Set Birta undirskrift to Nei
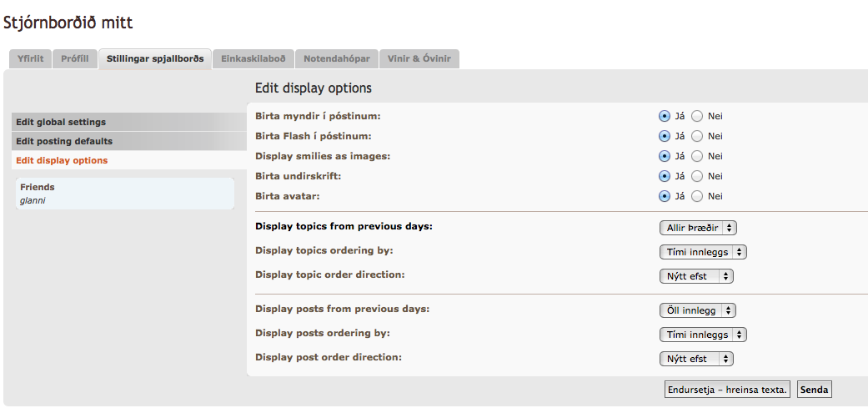The width and height of the screenshot is (868, 418). click(697, 176)
